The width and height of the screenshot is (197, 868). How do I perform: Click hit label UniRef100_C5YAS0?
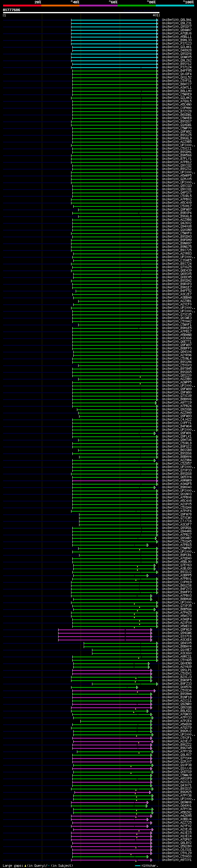tap(177, 856)
